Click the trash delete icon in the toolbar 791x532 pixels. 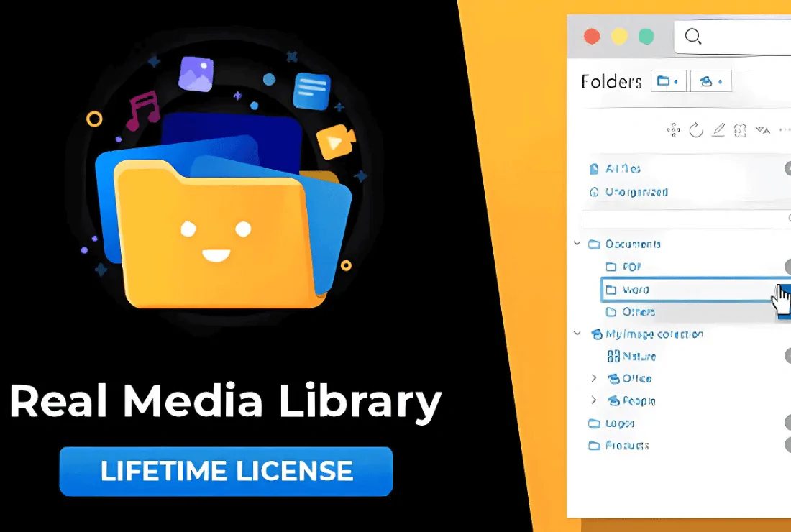pyautogui.click(x=740, y=130)
